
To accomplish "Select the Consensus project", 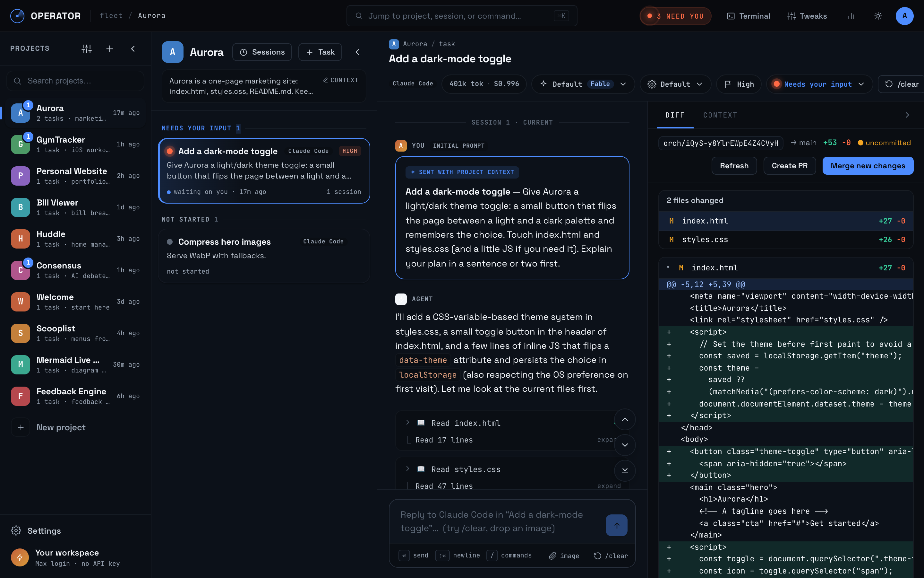I will tap(75, 270).
